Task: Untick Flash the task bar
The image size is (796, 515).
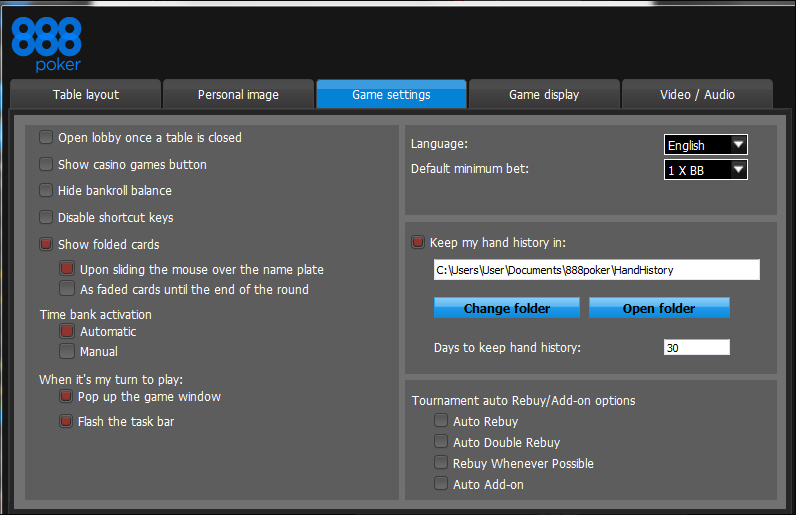Action: coord(66,421)
